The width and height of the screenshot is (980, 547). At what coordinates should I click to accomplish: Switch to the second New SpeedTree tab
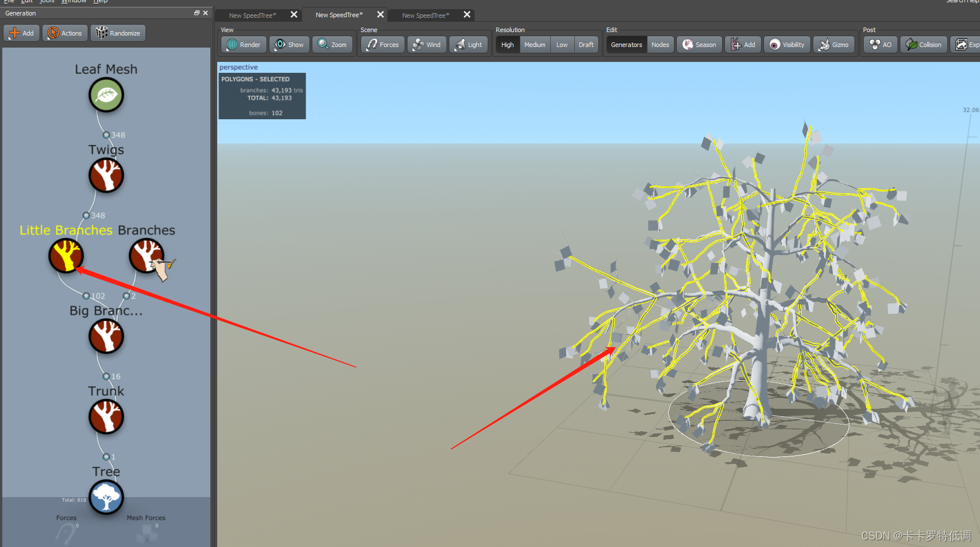coord(339,15)
